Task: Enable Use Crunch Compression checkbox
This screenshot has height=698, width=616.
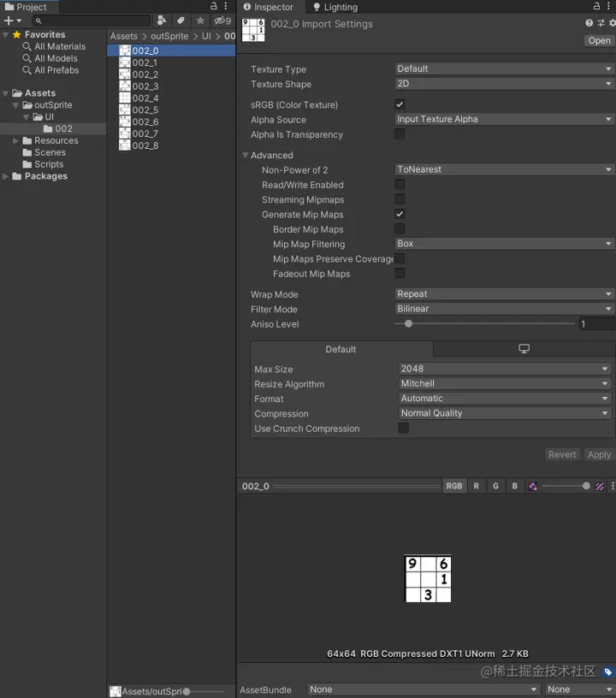Action: coord(403,429)
